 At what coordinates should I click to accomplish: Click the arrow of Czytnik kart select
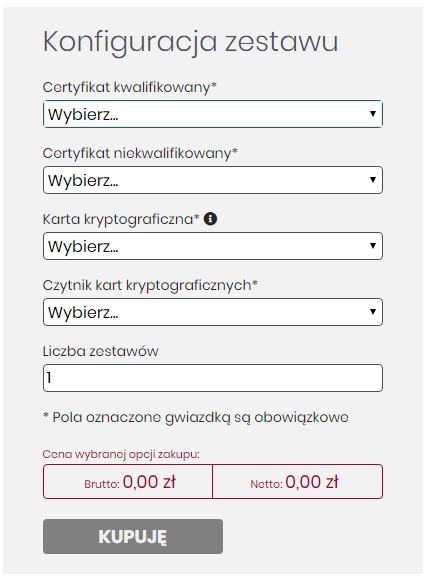pyautogui.click(x=373, y=311)
